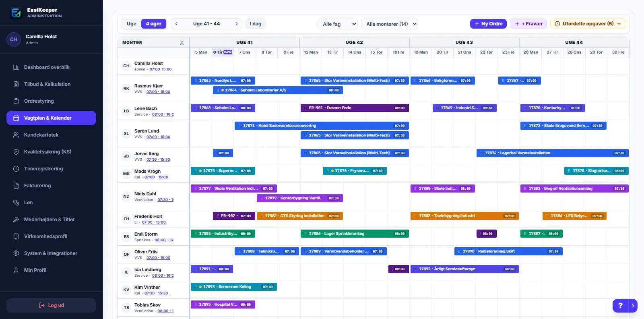The height and width of the screenshot is (319, 644).
Task: Click the EasiKeeper logo icon
Action: [16, 13]
